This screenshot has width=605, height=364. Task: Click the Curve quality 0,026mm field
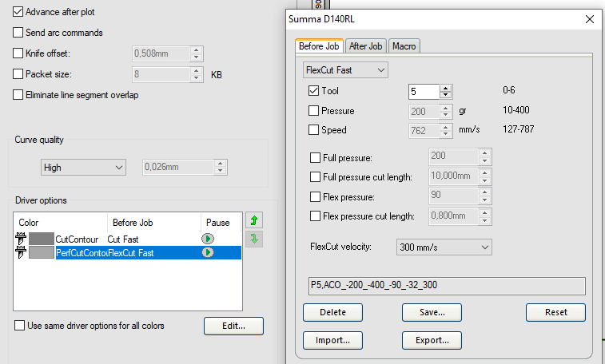click(178, 167)
